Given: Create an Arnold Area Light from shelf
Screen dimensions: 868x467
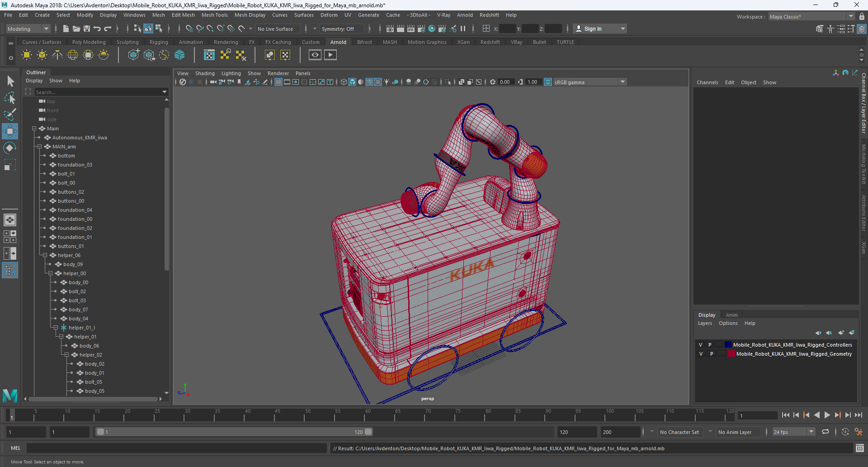Looking at the screenshot, I should click(27, 55).
